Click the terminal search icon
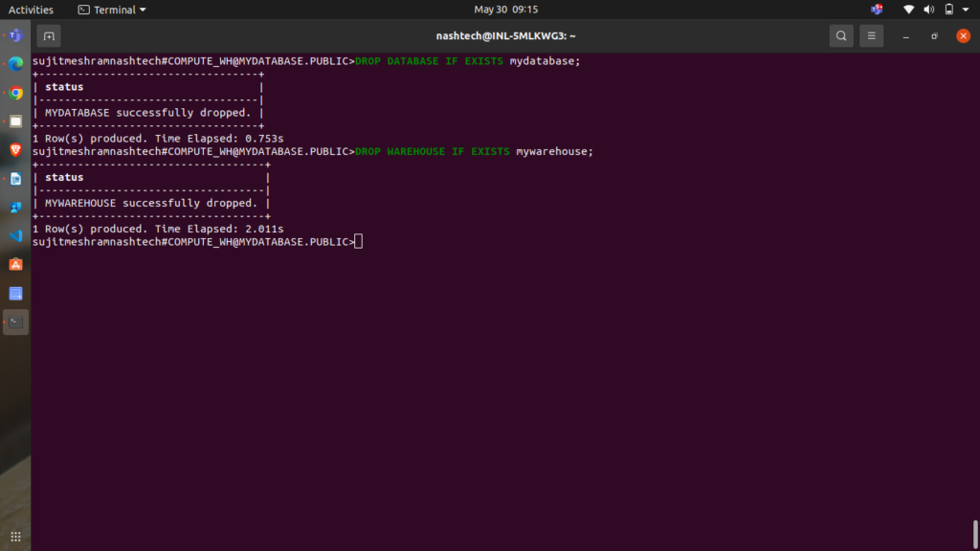Screen dimensions: 980x551 coord(840,36)
